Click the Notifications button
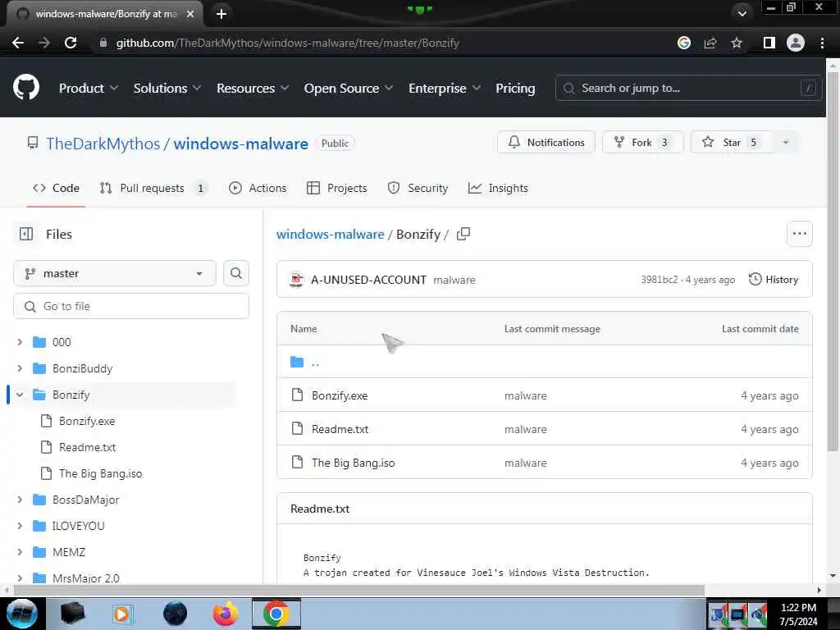 point(546,143)
